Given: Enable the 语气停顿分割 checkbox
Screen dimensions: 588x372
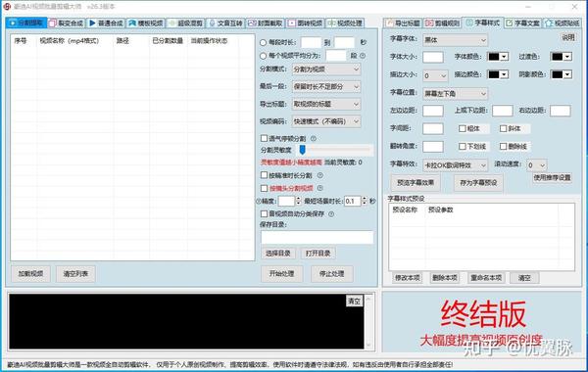Looking at the screenshot, I should [264, 139].
